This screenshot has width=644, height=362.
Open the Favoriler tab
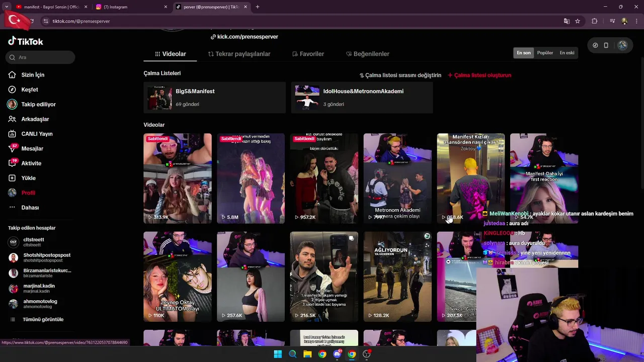click(x=307, y=54)
